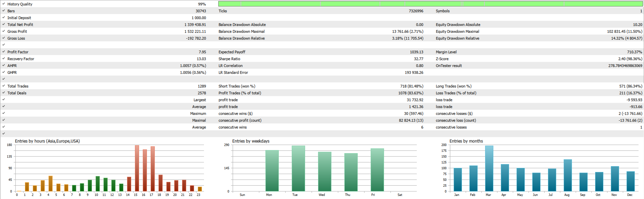This screenshot has height=199, width=644.
Task: Select Profit Trades value 1078 (83.63%)
Action: pos(411,93)
